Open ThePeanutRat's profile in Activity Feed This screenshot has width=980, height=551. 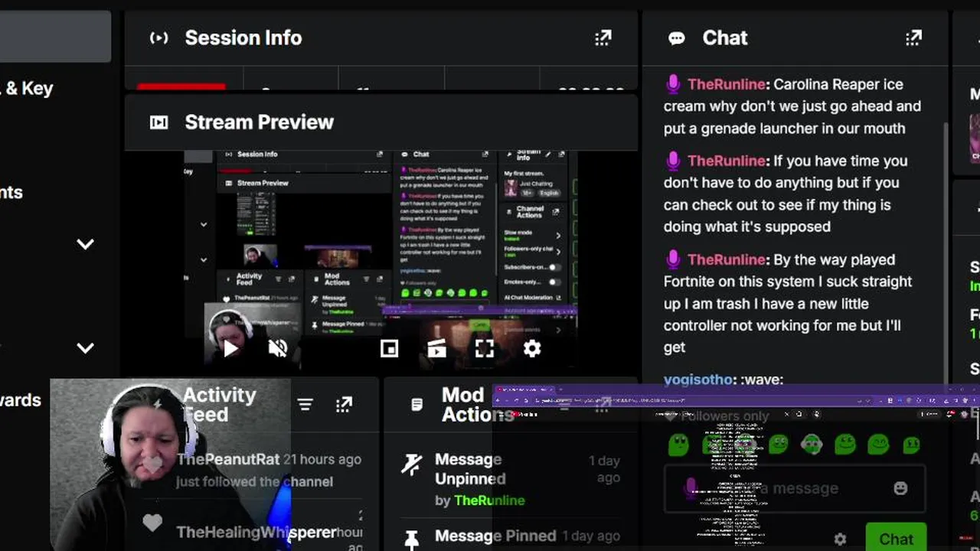[228, 459]
